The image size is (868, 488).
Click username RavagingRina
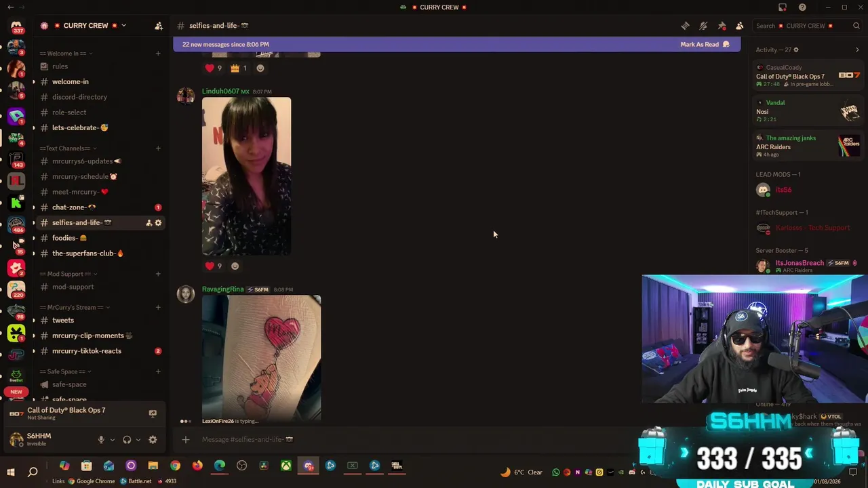coord(222,289)
